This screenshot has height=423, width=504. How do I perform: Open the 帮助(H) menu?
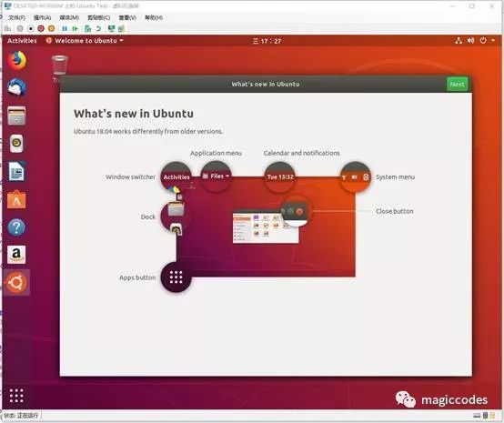154,17
